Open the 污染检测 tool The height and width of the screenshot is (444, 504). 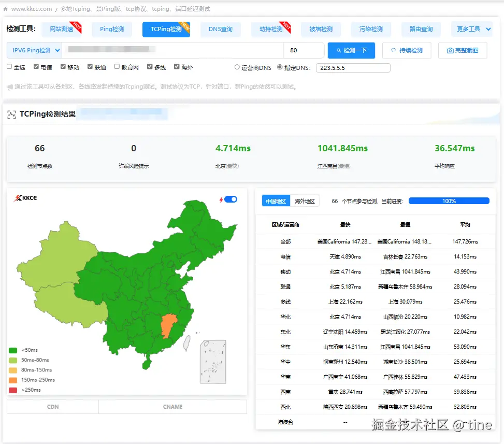point(371,29)
